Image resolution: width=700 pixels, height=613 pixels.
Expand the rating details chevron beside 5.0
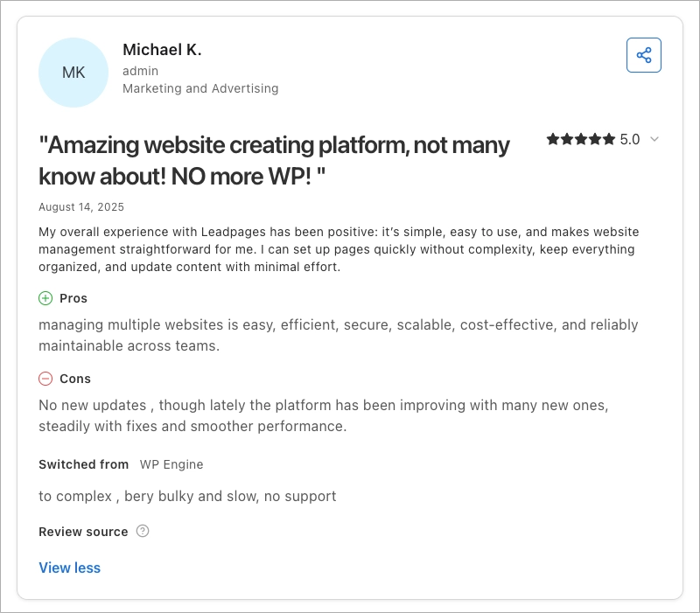tap(655, 139)
